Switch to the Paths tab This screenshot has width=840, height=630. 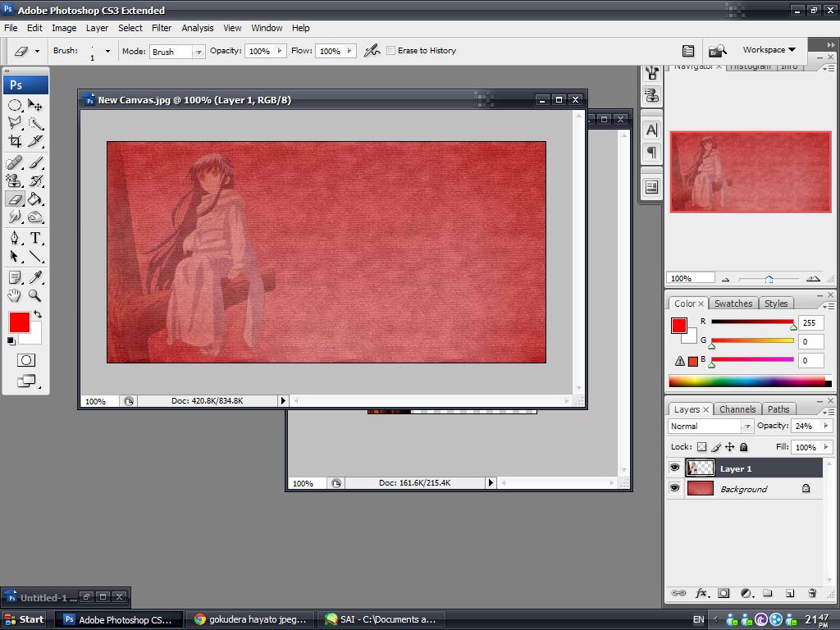click(x=778, y=409)
